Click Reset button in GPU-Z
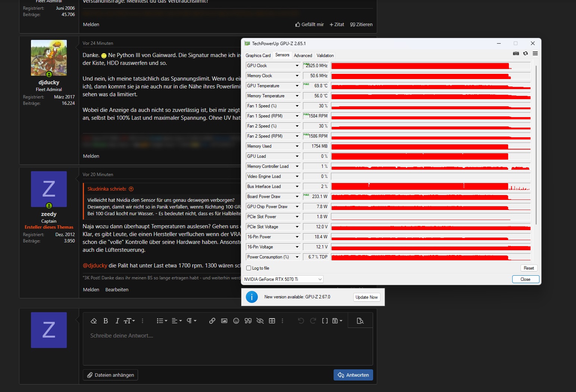576x392 pixels. click(529, 268)
